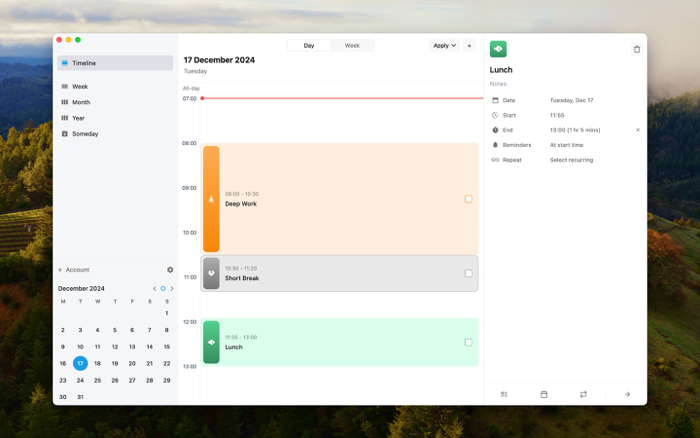Change the end time 13:00

point(575,130)
